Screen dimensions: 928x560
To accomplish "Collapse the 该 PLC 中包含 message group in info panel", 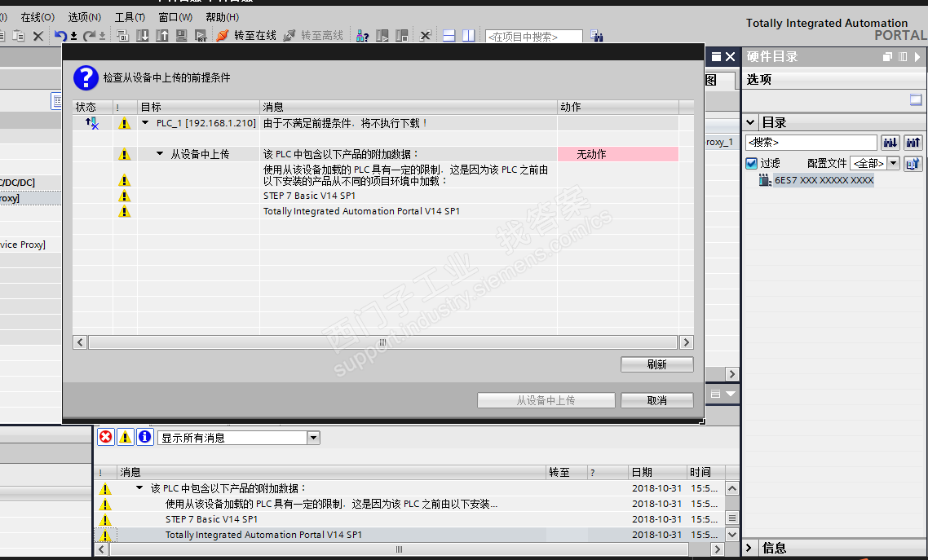I will [139, 487].
